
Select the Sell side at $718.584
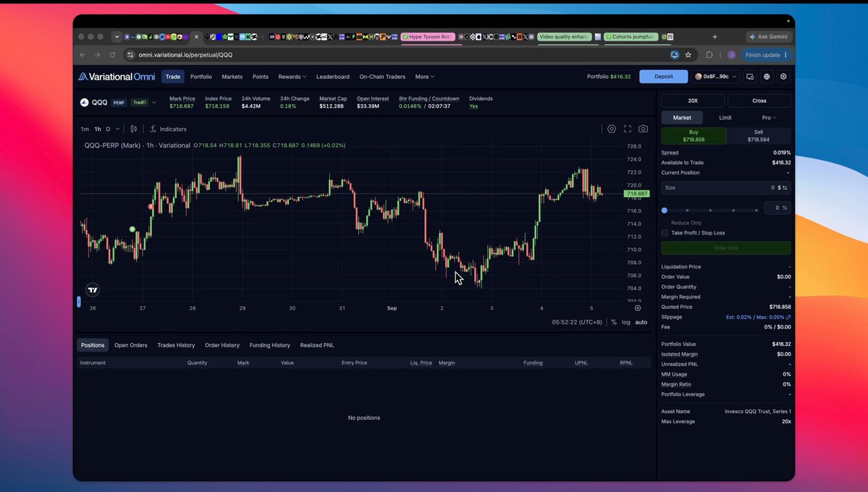(759, 135)
